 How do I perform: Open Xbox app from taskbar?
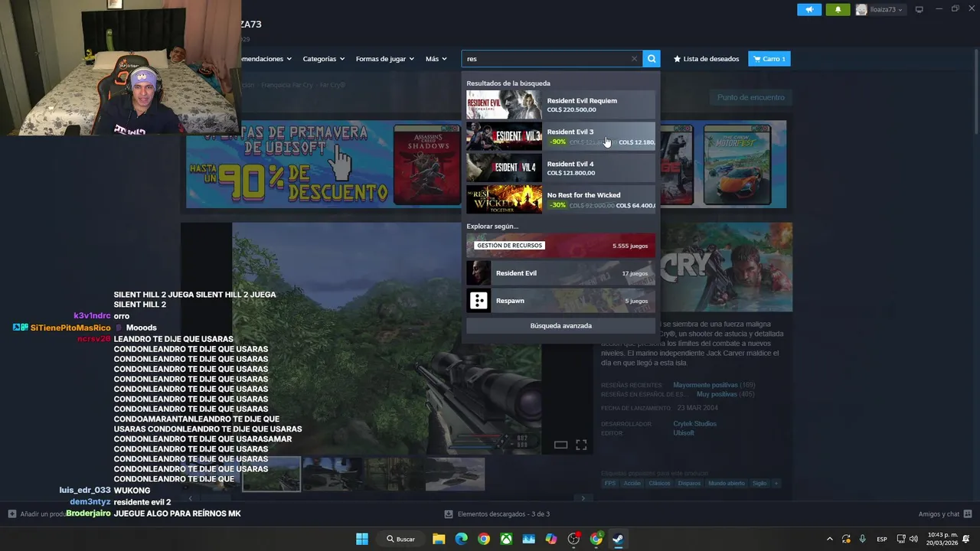tap(506, 539)
